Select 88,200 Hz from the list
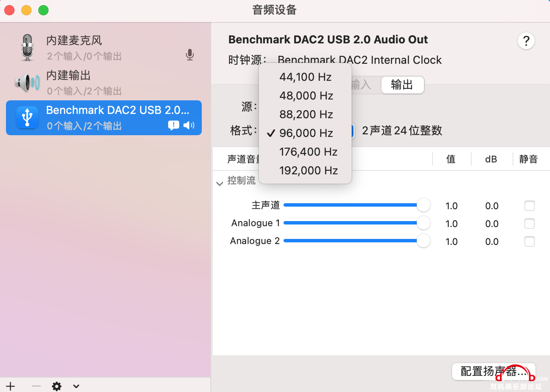The height and width of the screenshot is (392, 550). [305, 114]
